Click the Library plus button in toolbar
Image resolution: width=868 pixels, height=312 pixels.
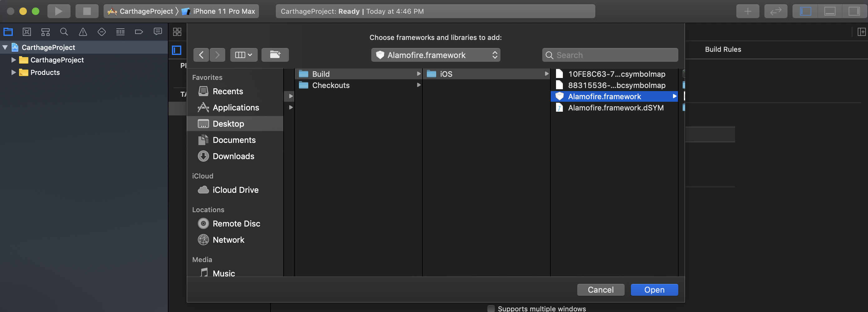pos(748,11)
